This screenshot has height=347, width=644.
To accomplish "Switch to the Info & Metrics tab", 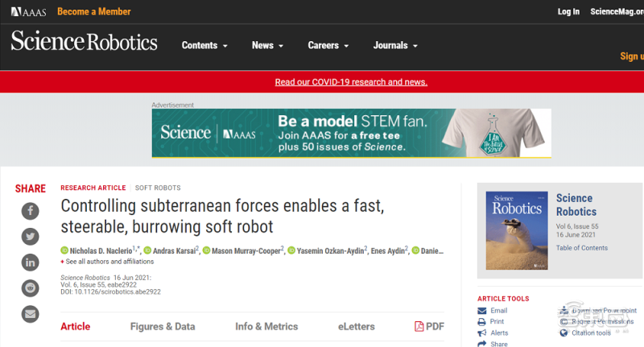I will [x=266, y=326].
